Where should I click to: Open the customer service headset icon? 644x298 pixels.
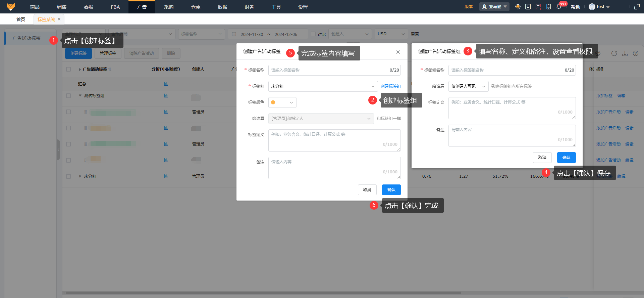point(518,7)
